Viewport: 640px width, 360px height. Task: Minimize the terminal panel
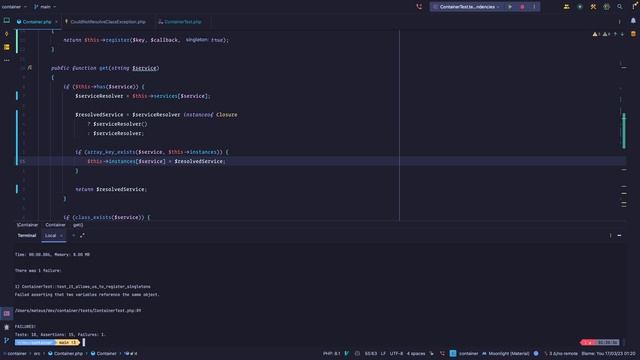point(620,236)
